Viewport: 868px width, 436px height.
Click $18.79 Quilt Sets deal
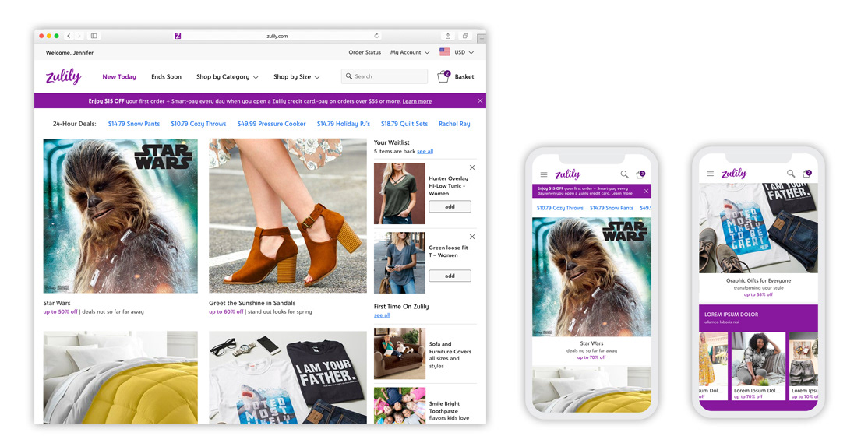coord(404,124)
